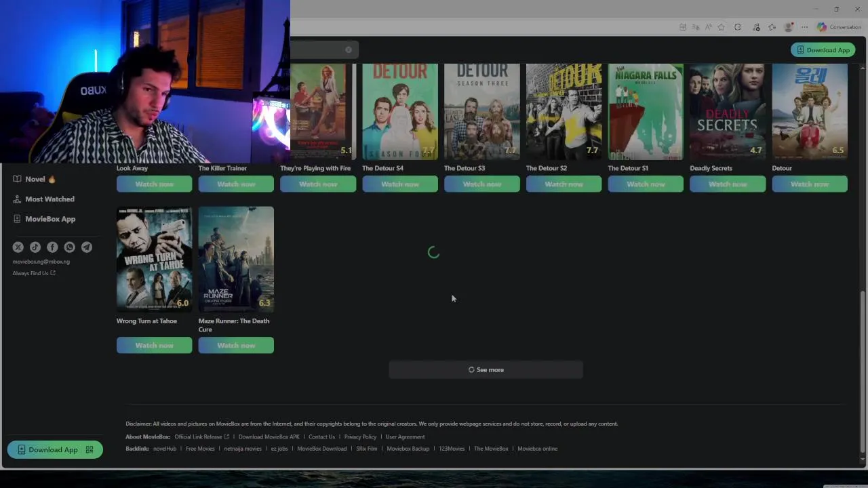
Task: Click the Telegram social icon
Action: 87,247
